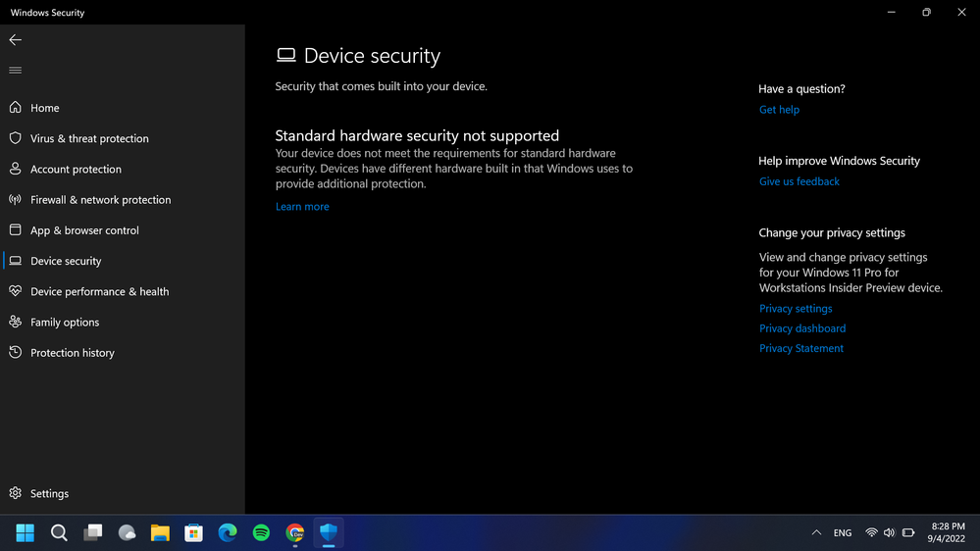Launch Microsoft Store from taskbar

(x=194, y=533)
